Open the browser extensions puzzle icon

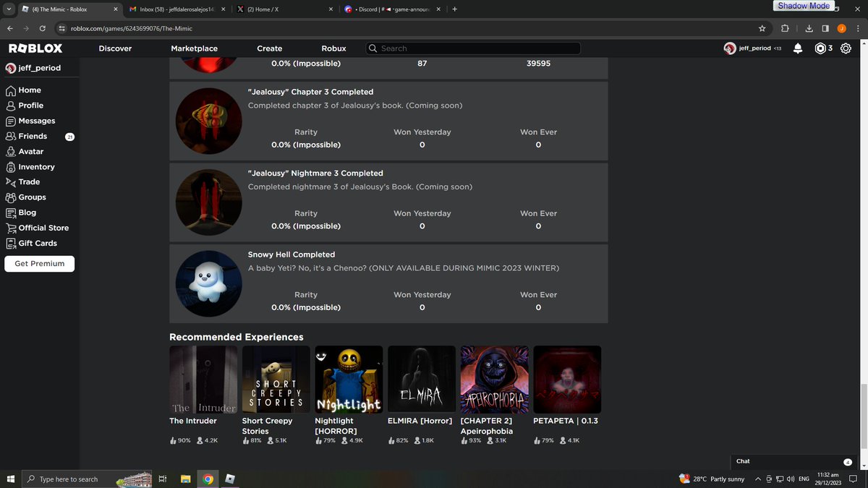tap(785, 28)
